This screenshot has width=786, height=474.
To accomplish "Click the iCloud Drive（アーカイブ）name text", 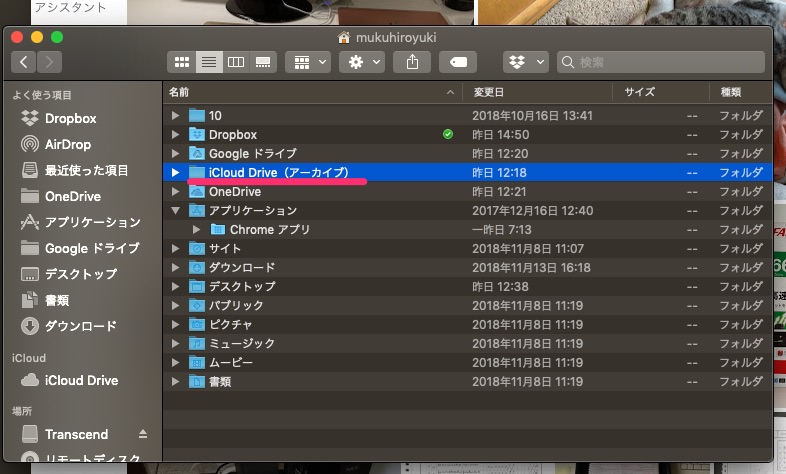I will click(x=279, y=173).
